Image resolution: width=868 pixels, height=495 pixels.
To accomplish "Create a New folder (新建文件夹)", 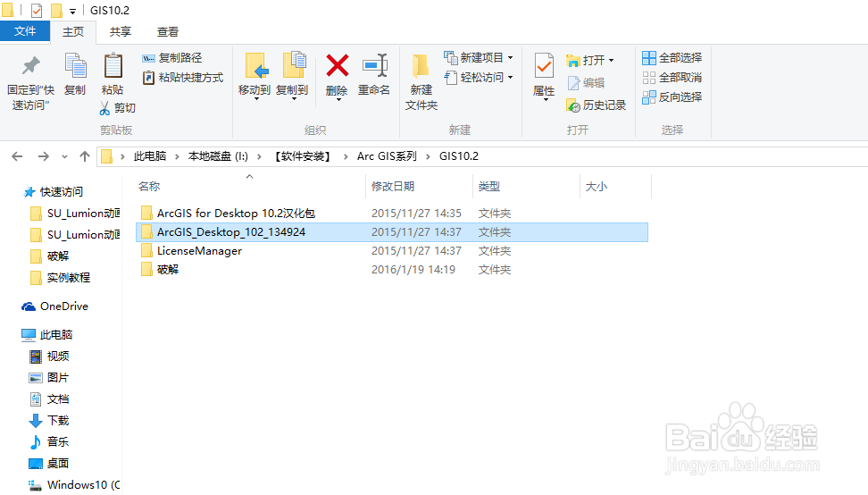I will click(x=421, y=82).
